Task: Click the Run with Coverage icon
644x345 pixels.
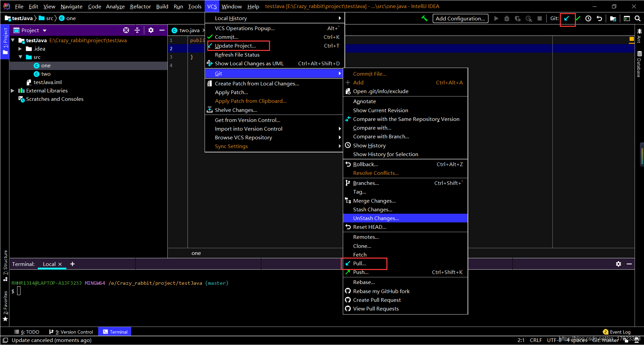Action: point(518,18)
